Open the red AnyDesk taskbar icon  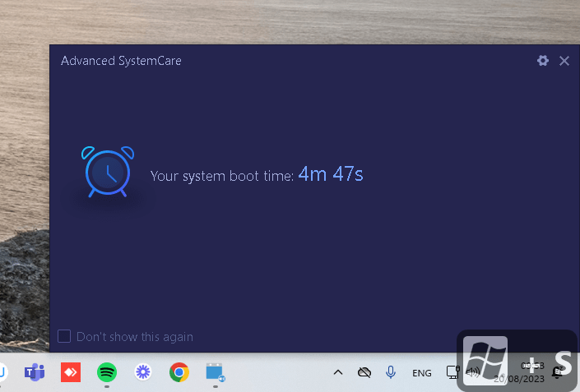[71, 372]
